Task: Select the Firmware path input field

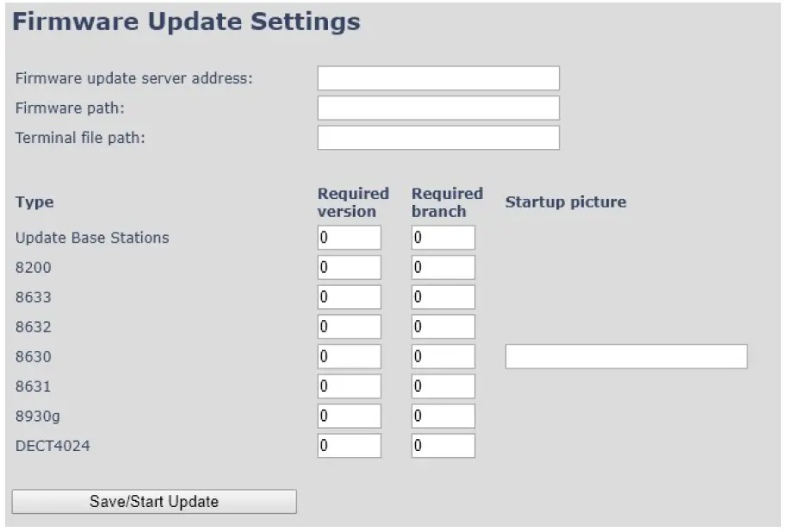Action: (x=437, y=108)
